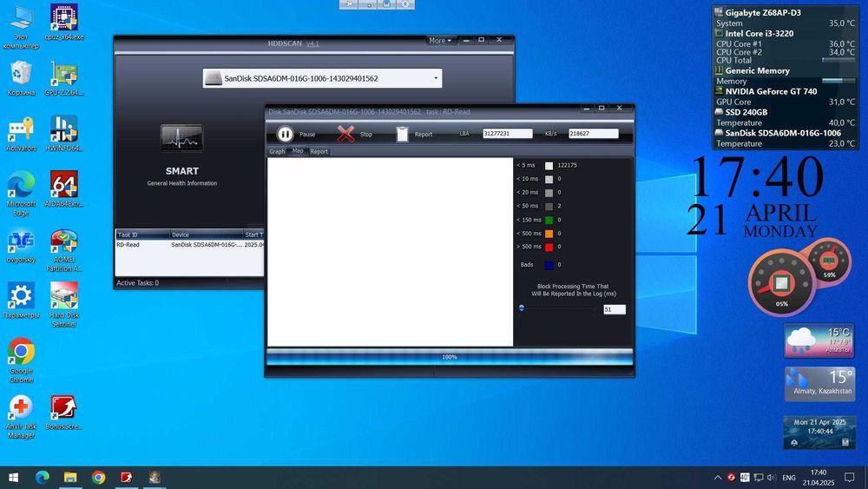Click the green <150 ms swatch

click(x=549, y=220)
